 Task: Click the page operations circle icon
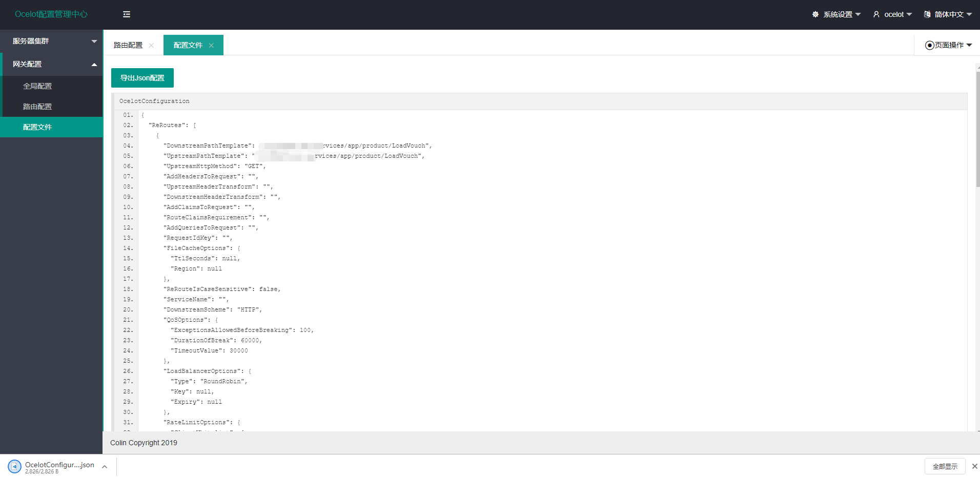pos(929,45)
